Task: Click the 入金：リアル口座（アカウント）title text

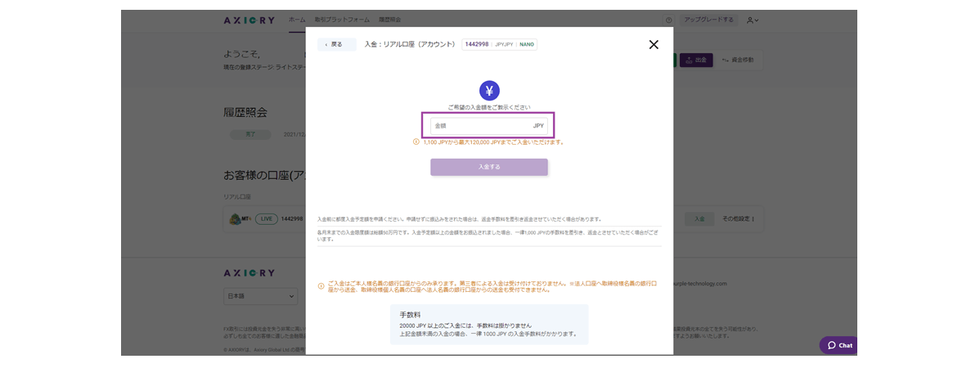Action: [x=410, y=44]
